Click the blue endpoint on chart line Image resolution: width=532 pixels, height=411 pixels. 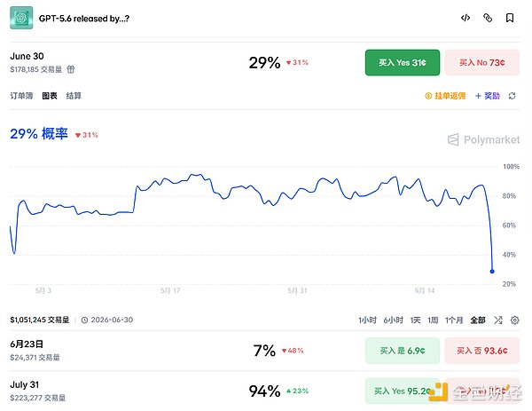coord(492,272)
